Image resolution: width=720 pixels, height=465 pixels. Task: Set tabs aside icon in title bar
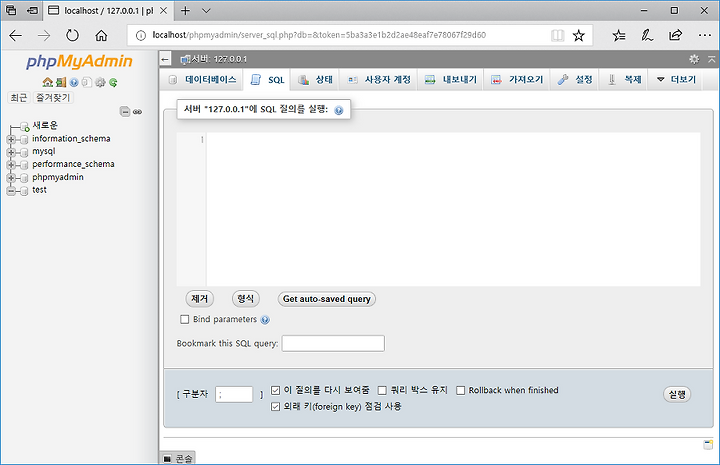point(32,10)
